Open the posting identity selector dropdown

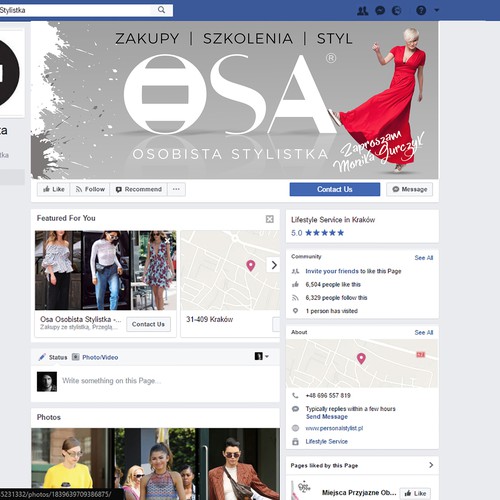[262, 356]
